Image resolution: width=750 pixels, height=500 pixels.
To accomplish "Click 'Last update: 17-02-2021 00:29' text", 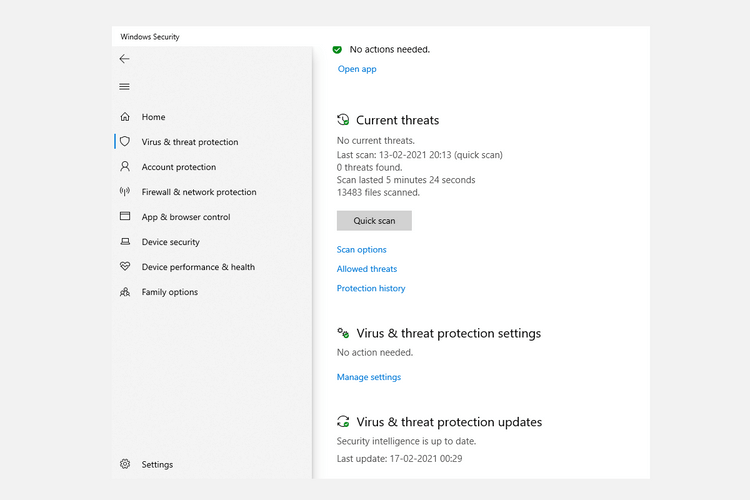I will click(399, 459).
